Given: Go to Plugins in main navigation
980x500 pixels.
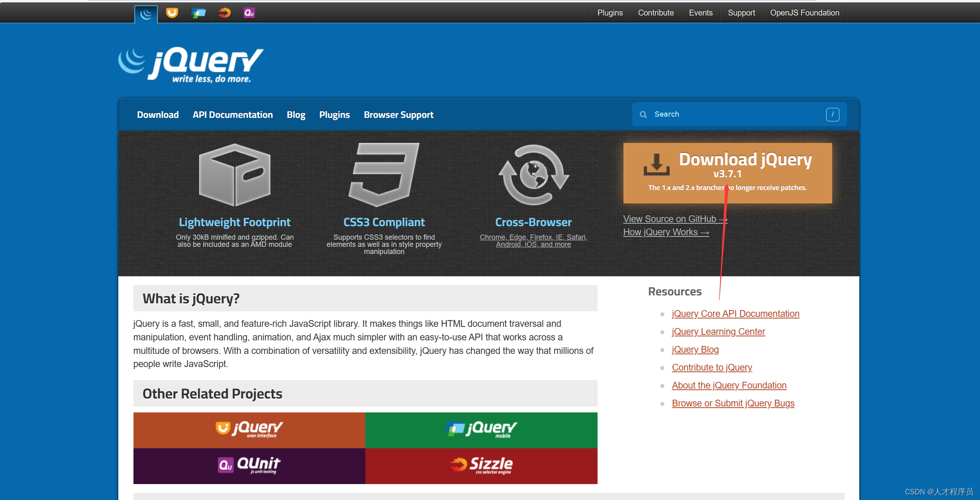Looking at the screenshot, I should point(335,115).
